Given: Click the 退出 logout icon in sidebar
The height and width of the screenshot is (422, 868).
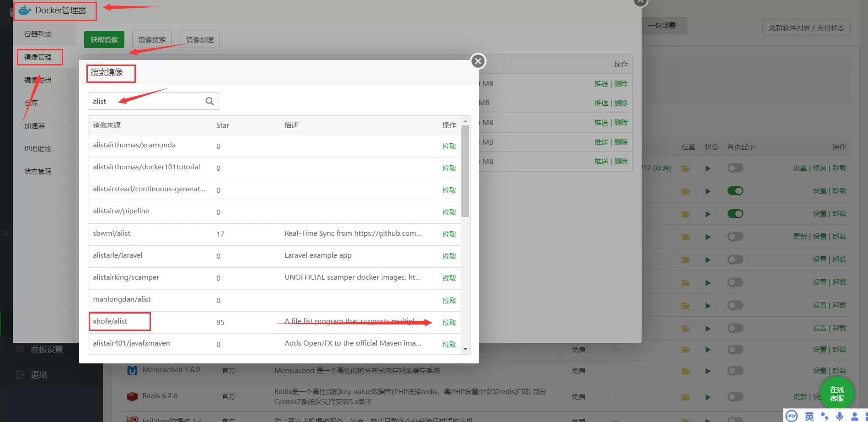Looking at the screenshot, I should pyautogui.click(x=21, y=375).
